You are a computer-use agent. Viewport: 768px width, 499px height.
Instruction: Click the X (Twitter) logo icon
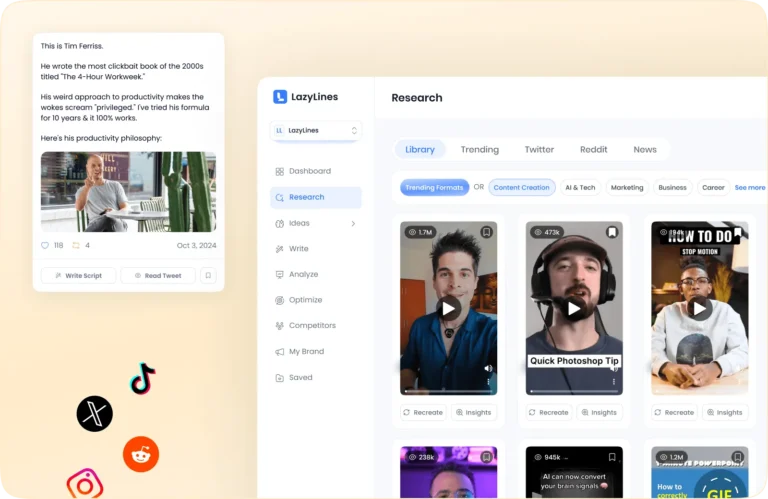tap(95, 414)
